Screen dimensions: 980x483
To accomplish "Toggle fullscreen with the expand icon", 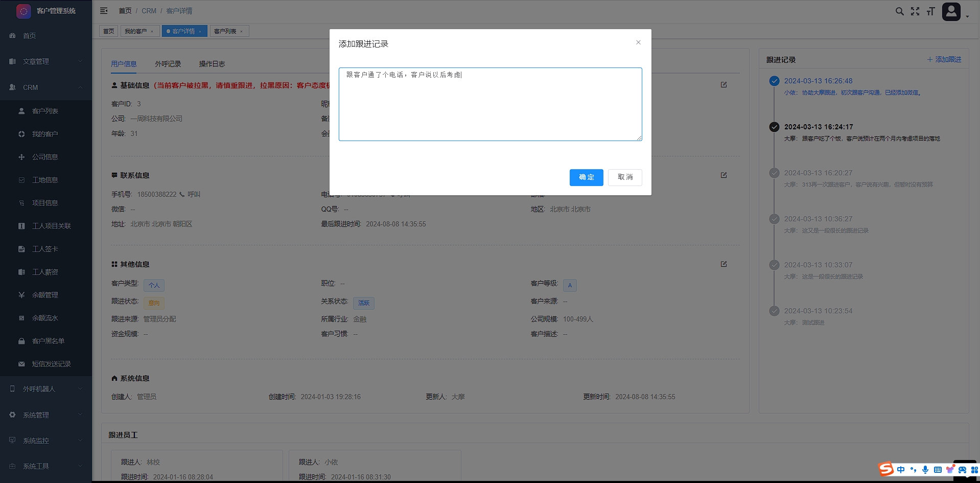I will (915, 11).
